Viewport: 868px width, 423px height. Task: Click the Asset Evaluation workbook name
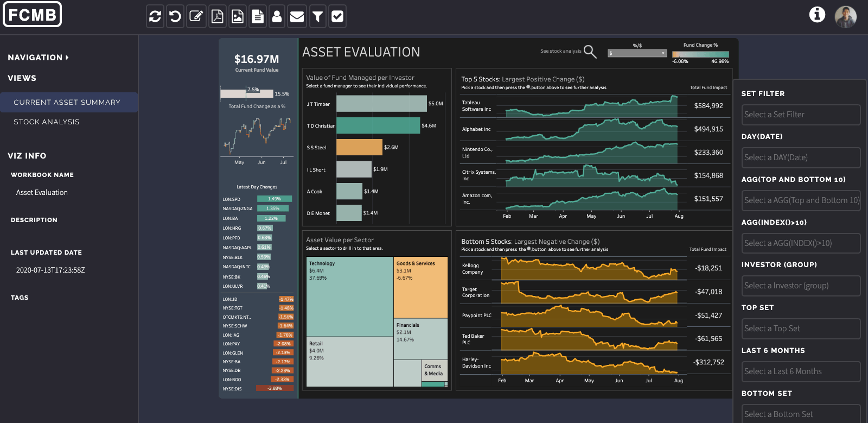click(x=42, y=192)
